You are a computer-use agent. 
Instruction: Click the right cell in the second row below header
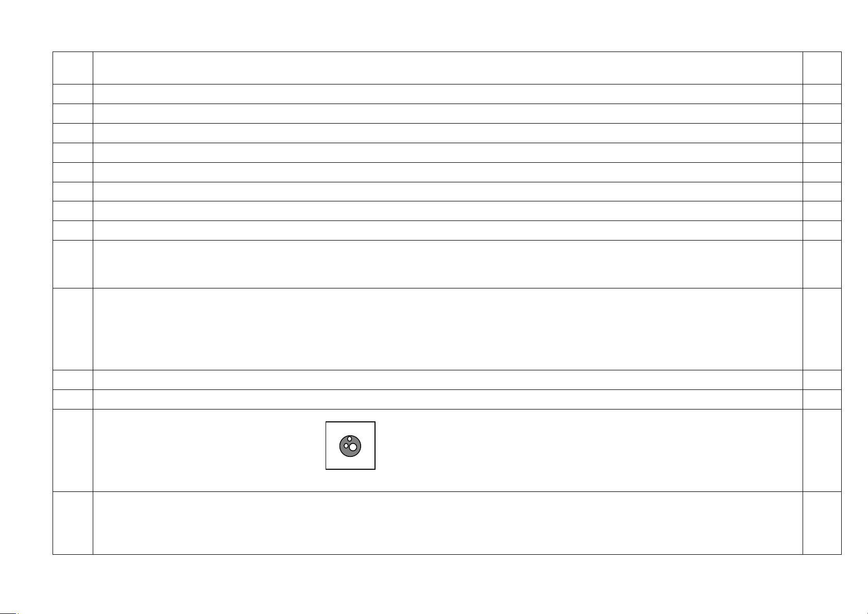[822, 113]
